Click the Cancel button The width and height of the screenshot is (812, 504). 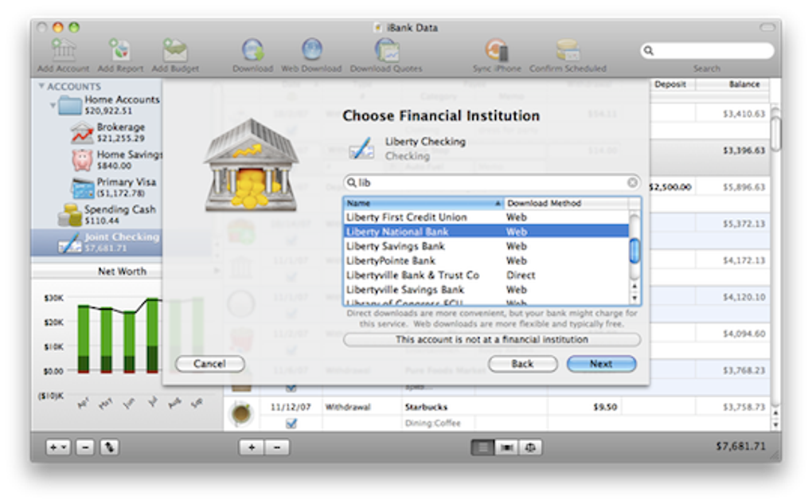(x=209, y=364)
